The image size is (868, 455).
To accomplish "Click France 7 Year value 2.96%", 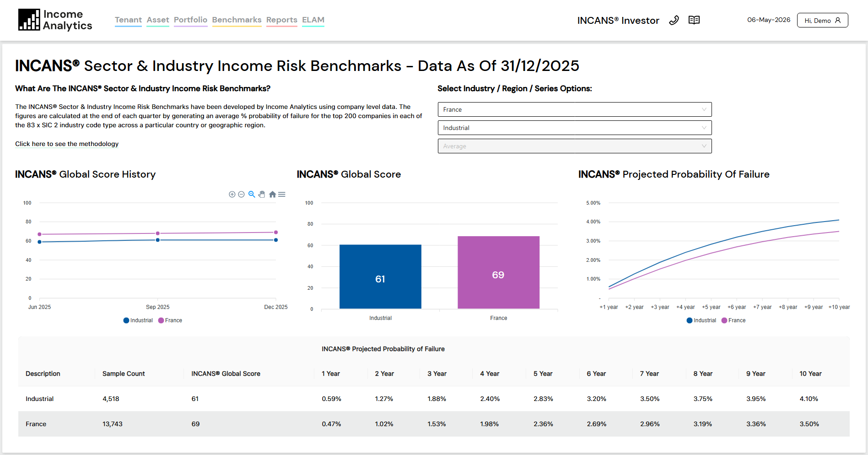I will 650,424.
